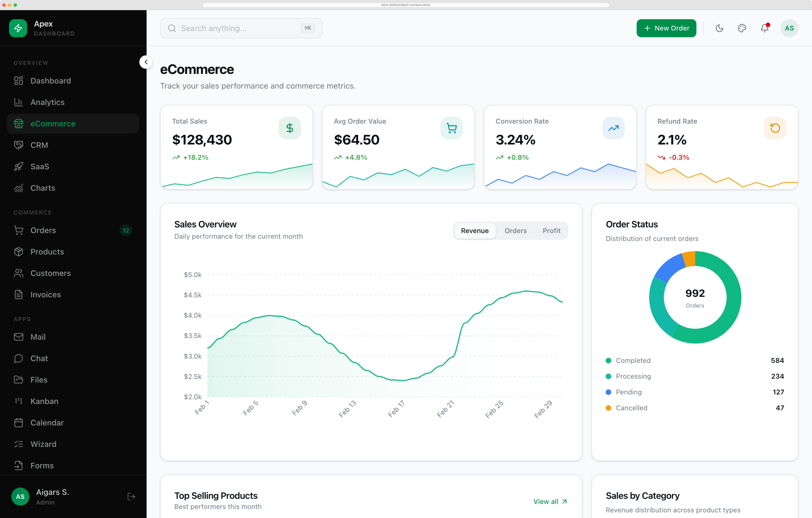Switch Sales Overview to Revenue tab
Viewport: 812px width, 518px height.
point(475,231)
